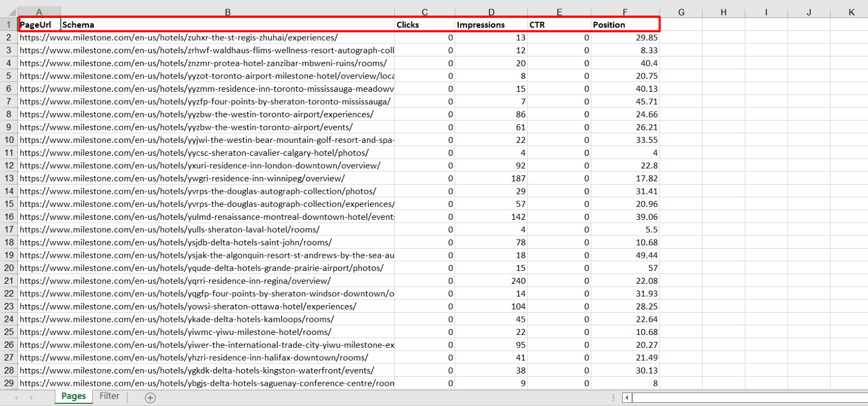Select row 10 header

[9, 140]
